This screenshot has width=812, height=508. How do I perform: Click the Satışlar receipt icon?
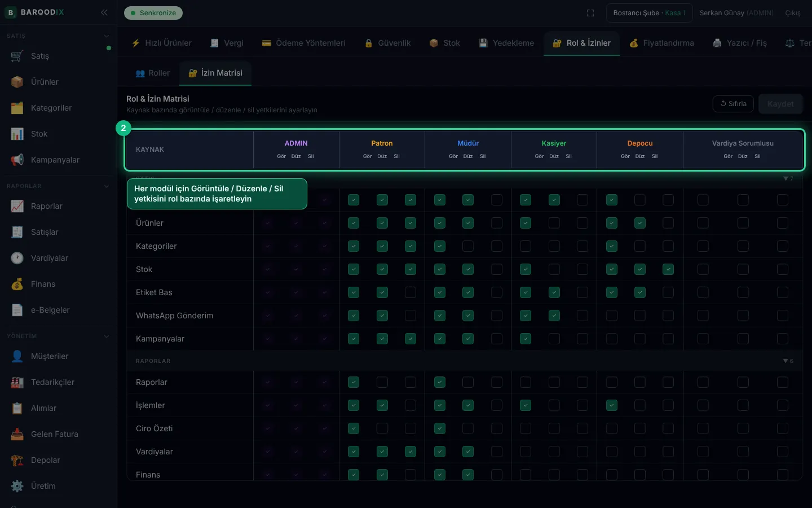(17, 232)
